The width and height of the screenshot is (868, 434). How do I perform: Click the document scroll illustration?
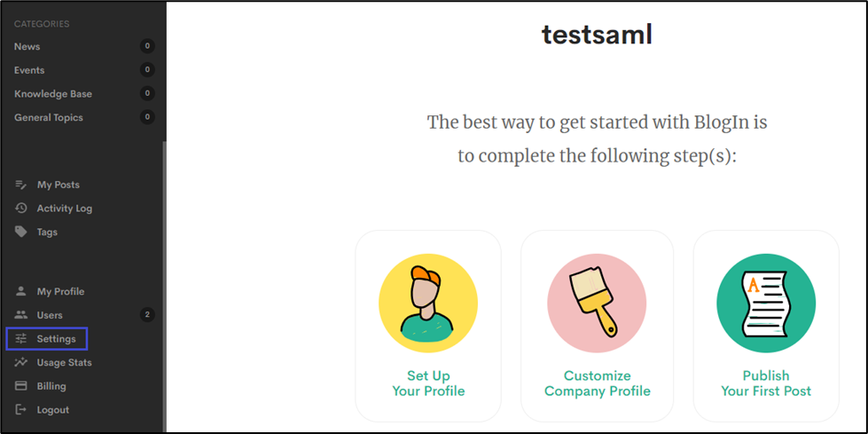766,302
